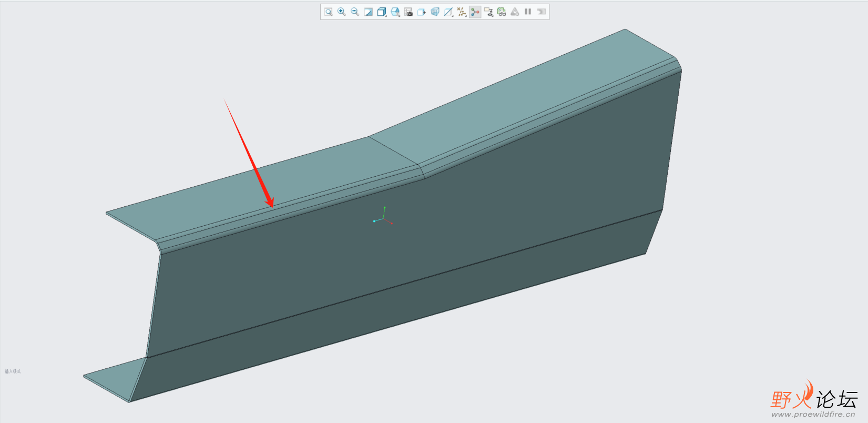
Task: Click the last greyed toolbar icon
Action: [x=542, y=12]
